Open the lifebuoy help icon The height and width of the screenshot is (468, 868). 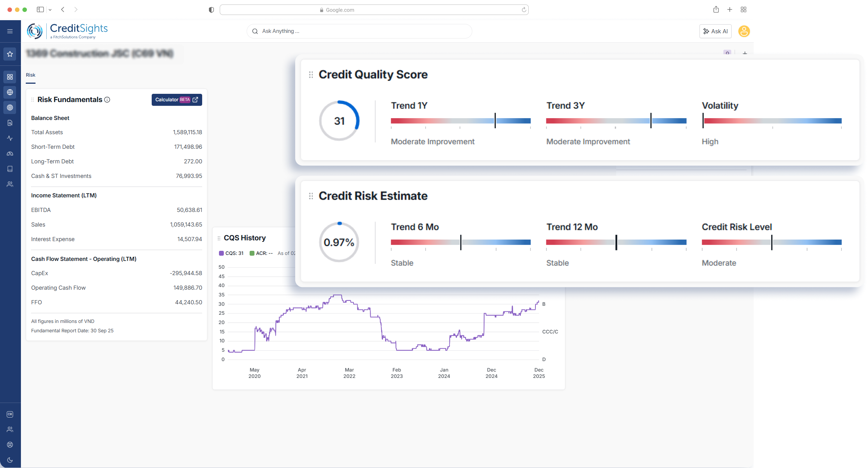tap(10, 445)
